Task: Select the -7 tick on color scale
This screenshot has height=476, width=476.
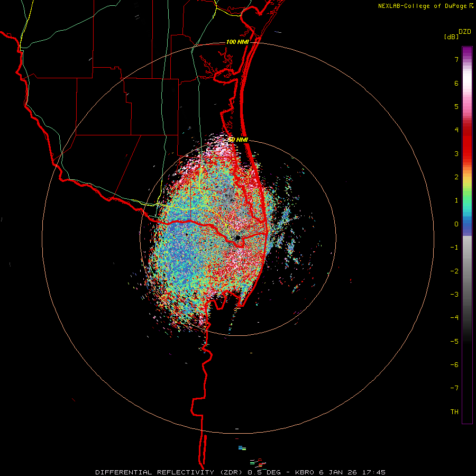Action: [x=454, y=388]
